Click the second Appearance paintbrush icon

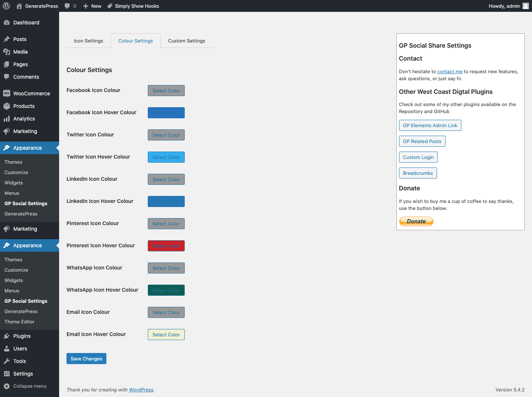7,245
